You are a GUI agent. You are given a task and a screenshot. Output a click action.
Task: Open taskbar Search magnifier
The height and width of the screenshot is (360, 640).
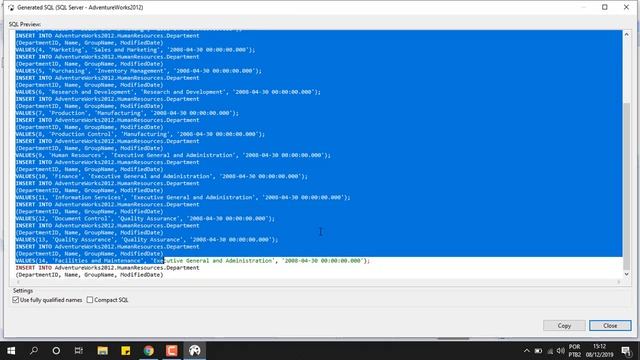34,351
